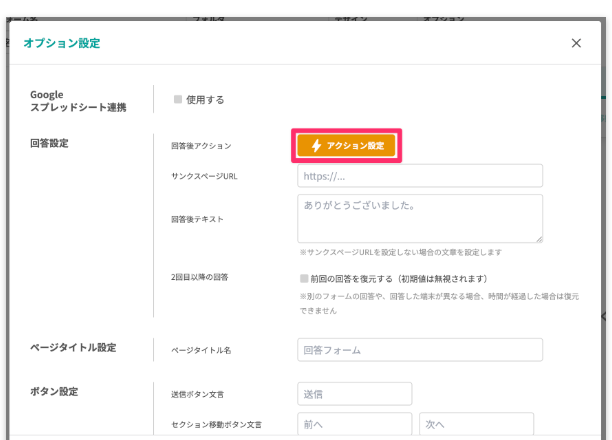Close the オプション設定 dialog
The height and width of the screenshot is (440, 612).
[576, 43]
